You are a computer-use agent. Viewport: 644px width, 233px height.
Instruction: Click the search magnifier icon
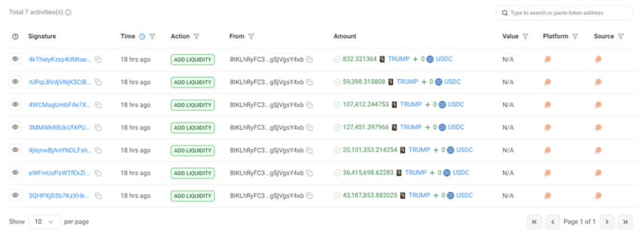504,13
